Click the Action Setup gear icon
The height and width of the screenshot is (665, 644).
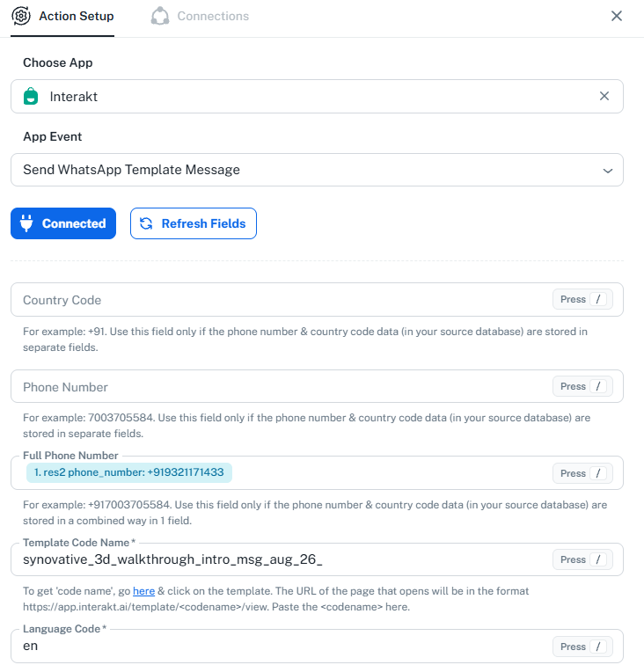click(21, 16)
